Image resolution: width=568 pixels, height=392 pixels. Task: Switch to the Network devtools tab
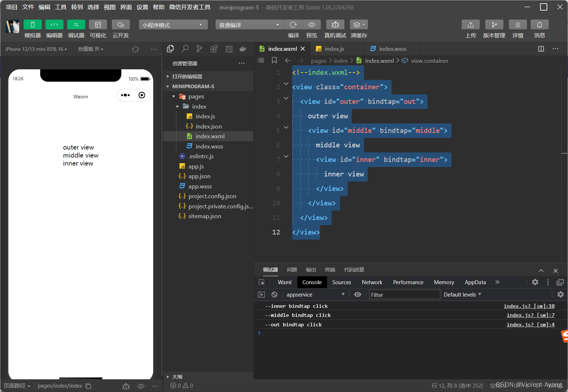coord(372,282)
